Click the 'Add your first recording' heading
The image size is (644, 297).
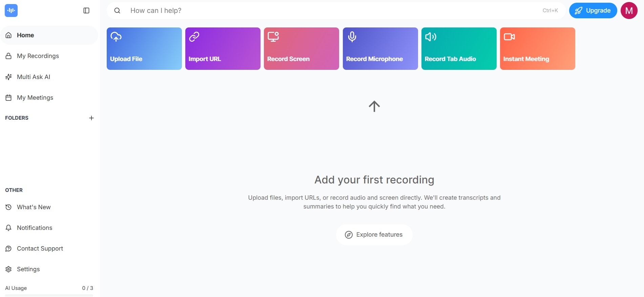(374, 180)
